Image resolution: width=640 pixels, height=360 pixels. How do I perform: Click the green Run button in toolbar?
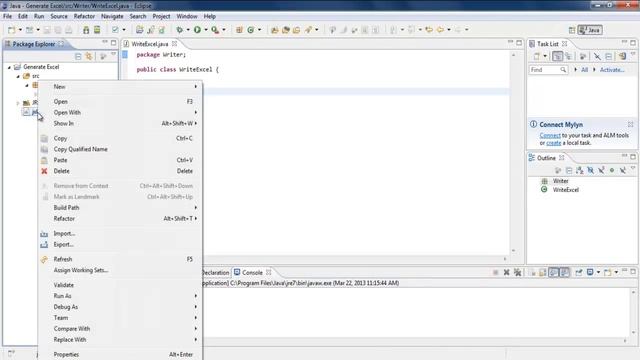click(x=198, y=30)
